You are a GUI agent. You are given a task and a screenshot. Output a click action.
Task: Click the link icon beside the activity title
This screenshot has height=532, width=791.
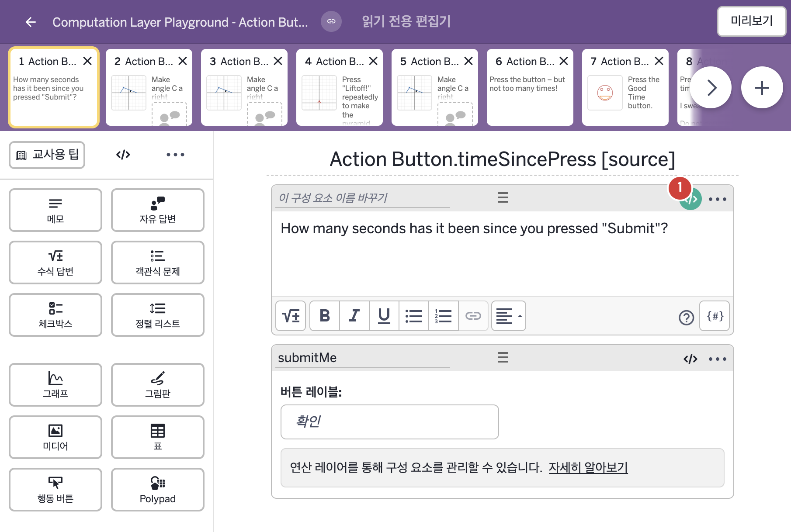(x=331, y=21)
